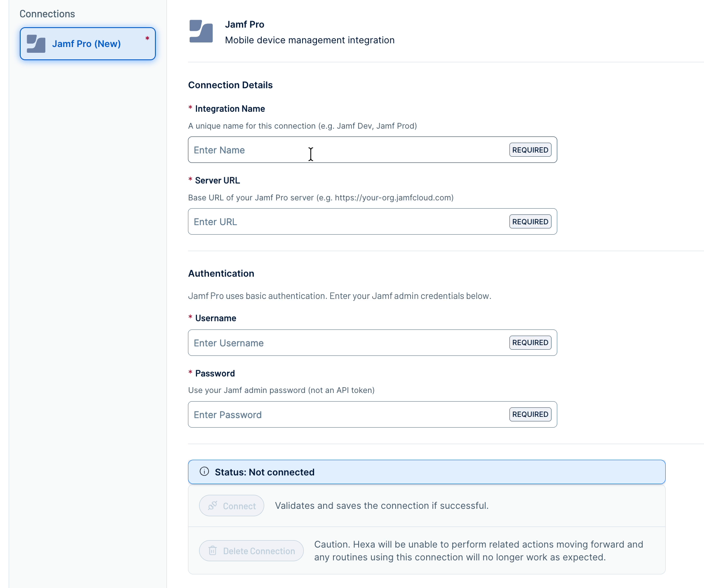Click the REQUIRED badge in the Username field
The width and height of the screenshot is (704, 588).
point(530,343)
